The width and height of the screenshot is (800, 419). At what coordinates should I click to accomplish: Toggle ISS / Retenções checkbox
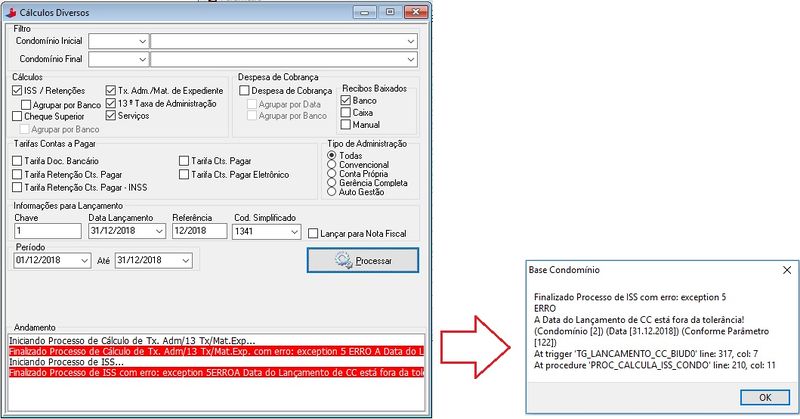tap(17, 90)
